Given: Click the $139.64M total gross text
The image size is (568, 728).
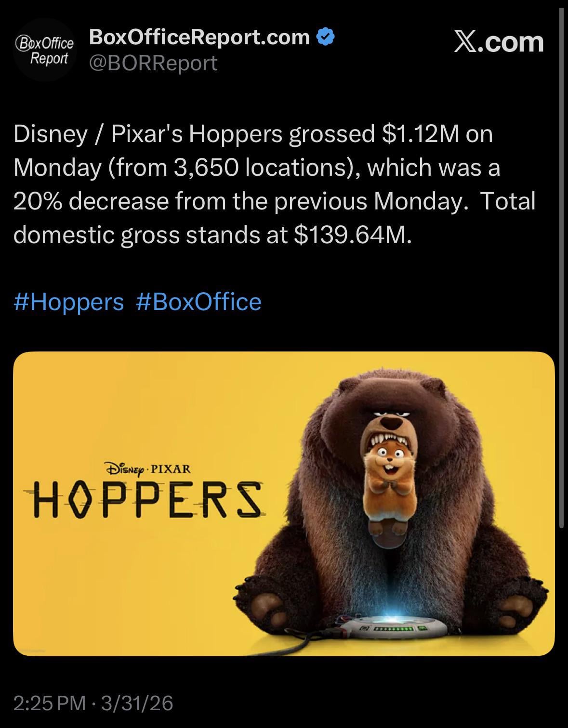Looking at the screenshot, I should coord(351,234).
